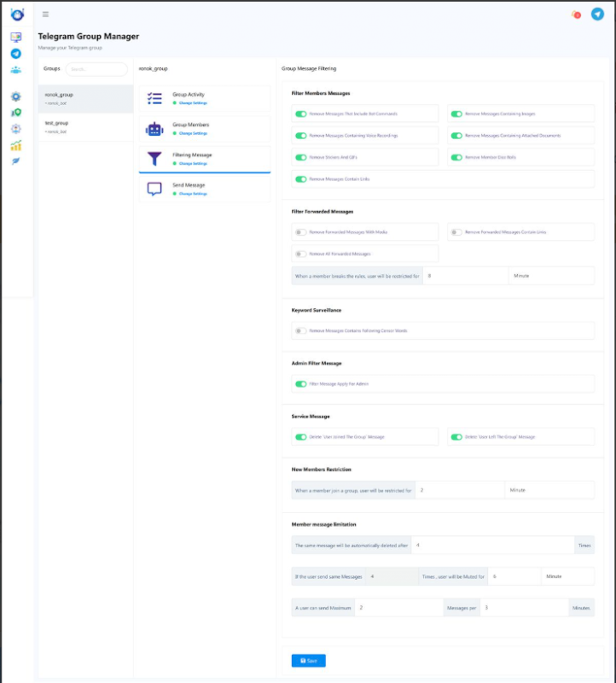
Task: Toggle Remove Messages Containing Images
Action: (x=456, y=114)
